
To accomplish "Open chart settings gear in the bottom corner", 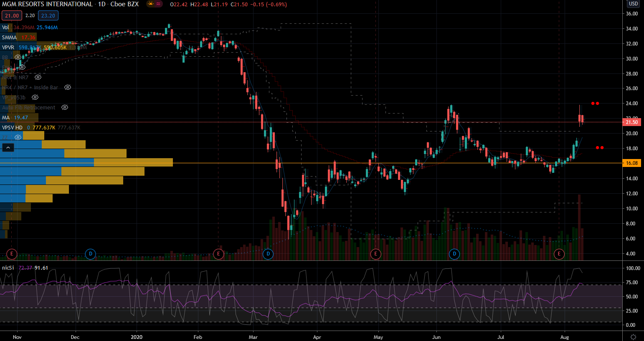I will point(633,337).
